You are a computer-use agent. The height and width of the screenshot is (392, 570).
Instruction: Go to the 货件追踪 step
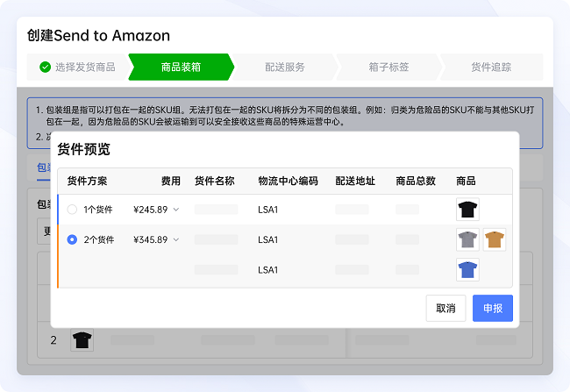[x=491, y=67]
